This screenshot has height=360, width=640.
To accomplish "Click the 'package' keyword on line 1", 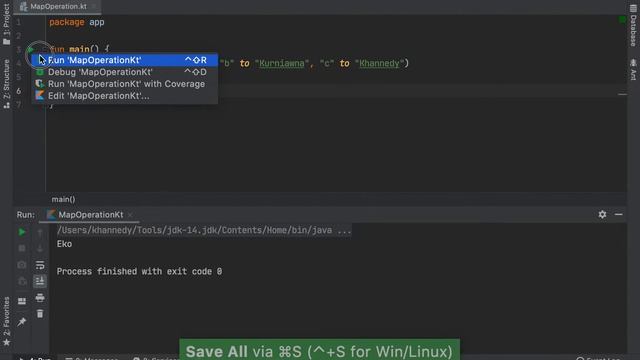I will 67,22.
